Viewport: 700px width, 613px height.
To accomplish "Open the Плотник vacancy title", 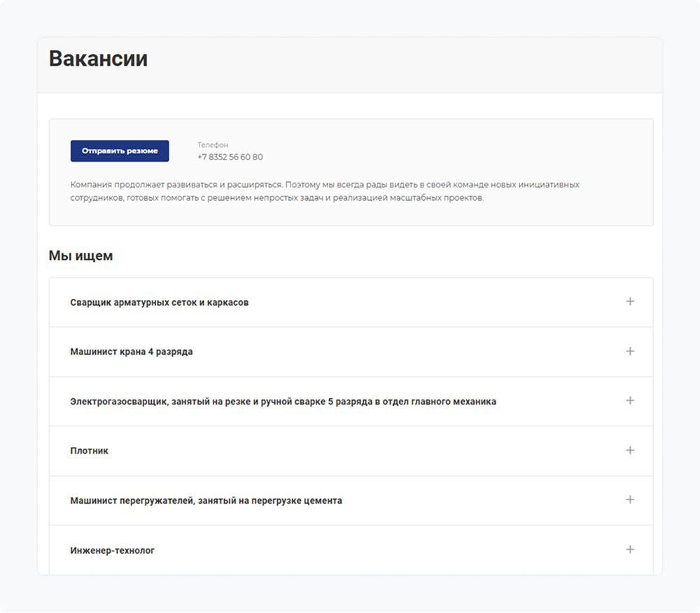I will (x=90, y=451).
